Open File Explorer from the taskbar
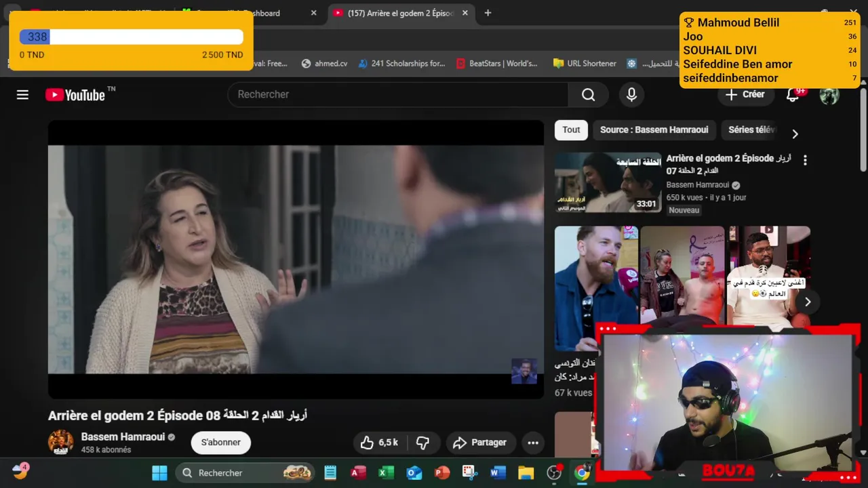Image resolution: width=868 pixels, height=488 pixels. point(526,472)
